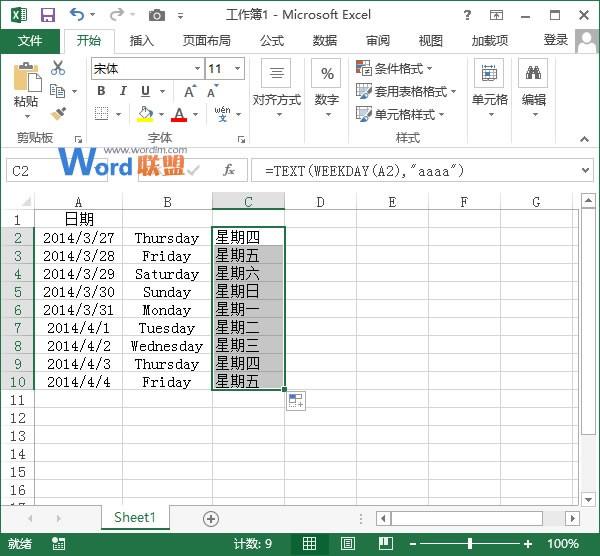Click the Cut scissors icon
The image size is (600, 556).
(x=58, y=68)
